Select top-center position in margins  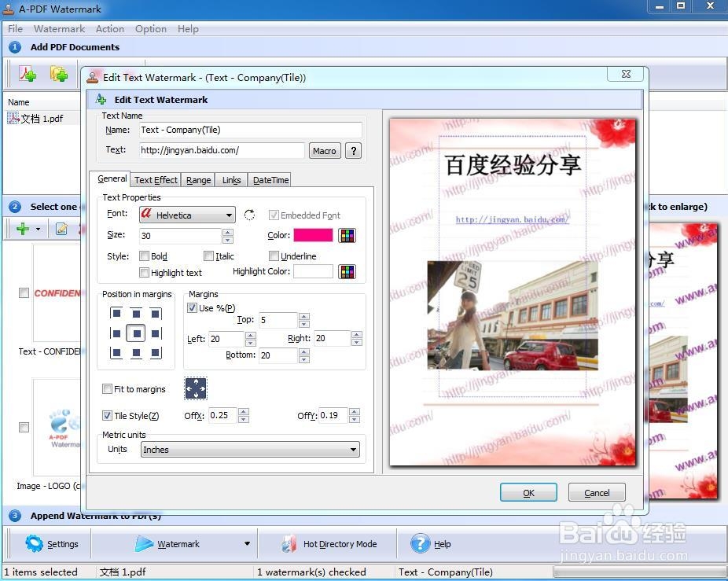[136, 314]
